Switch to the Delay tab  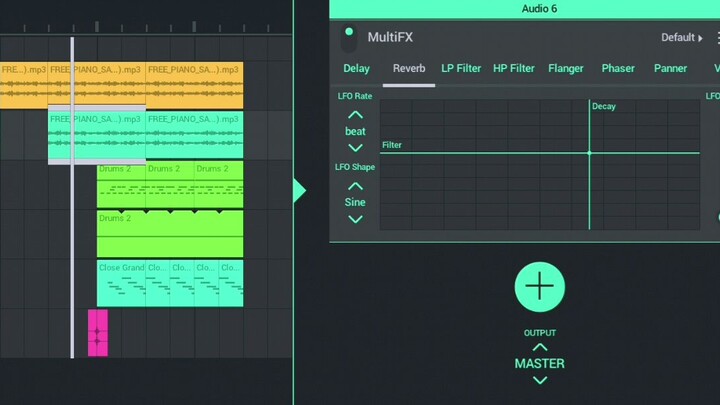356,69
